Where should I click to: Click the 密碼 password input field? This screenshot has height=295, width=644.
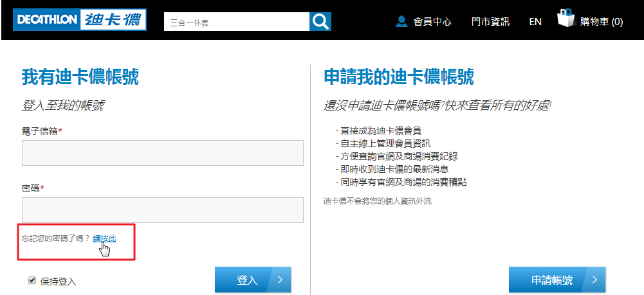tap(163, 210)
